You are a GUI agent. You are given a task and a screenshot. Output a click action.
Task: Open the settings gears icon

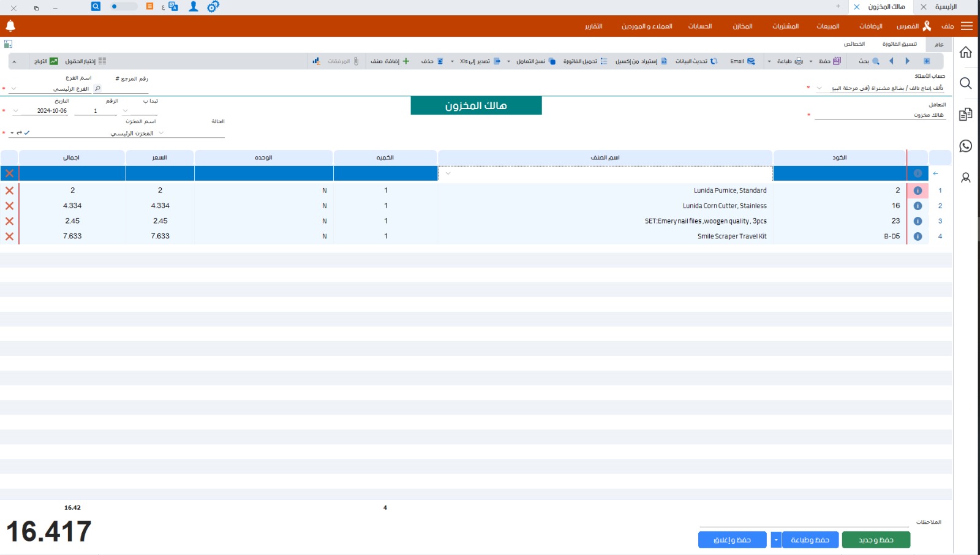[x=213, y=7]
